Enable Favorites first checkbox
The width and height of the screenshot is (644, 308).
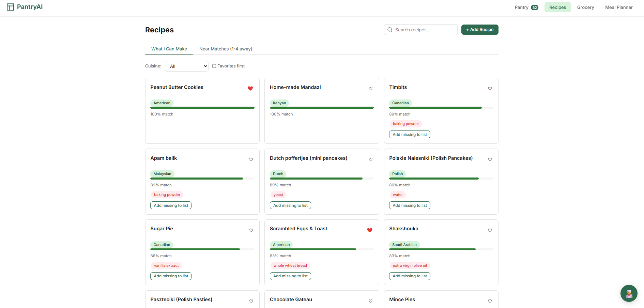(214, 66)
